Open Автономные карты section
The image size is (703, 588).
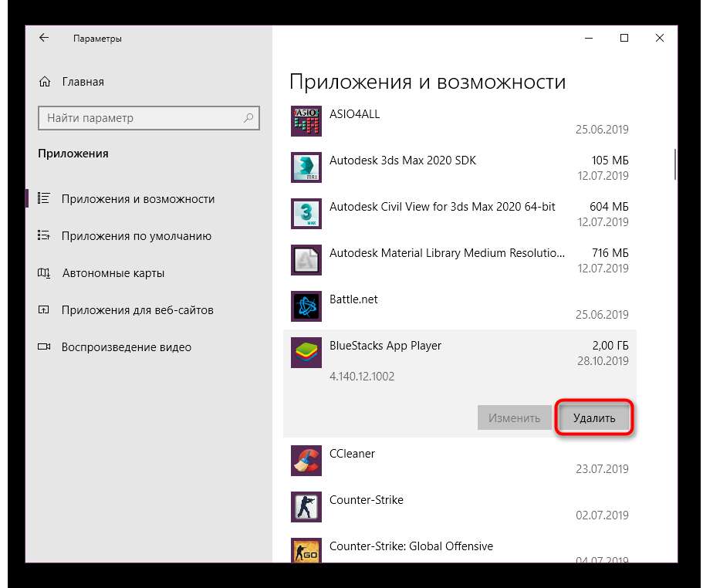[113, 273]
